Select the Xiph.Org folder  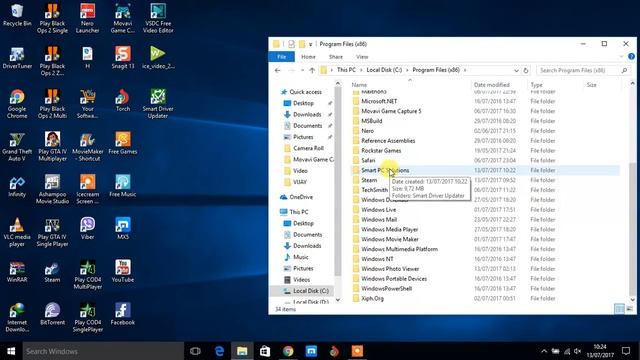(372, 298)
